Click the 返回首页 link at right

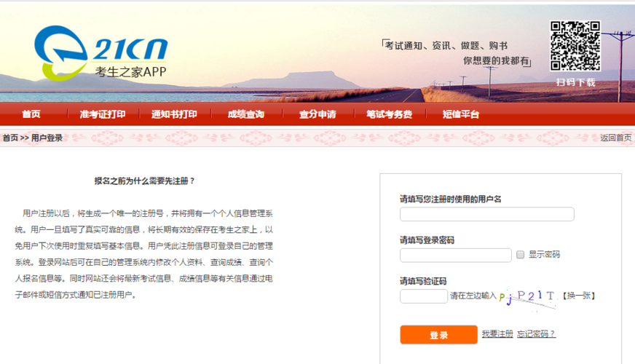[x=615, y=138]
